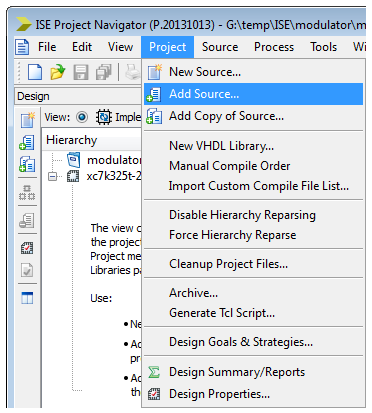Click Add Source icon in Design sidebar
The width and height of the screenshot is (372, 413).
click(x=27, y=143)
